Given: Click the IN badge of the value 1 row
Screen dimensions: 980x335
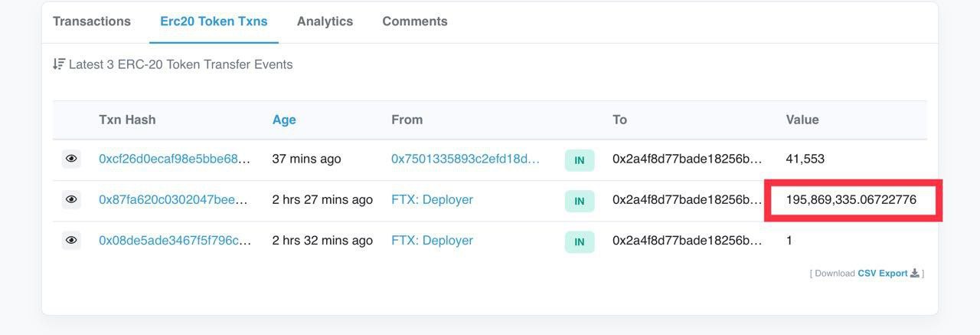Looking at the screenshot, I should click(580, 241).
